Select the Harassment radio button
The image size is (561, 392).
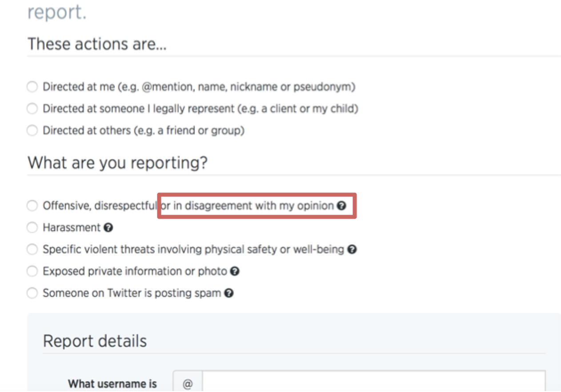click(32, 228)
